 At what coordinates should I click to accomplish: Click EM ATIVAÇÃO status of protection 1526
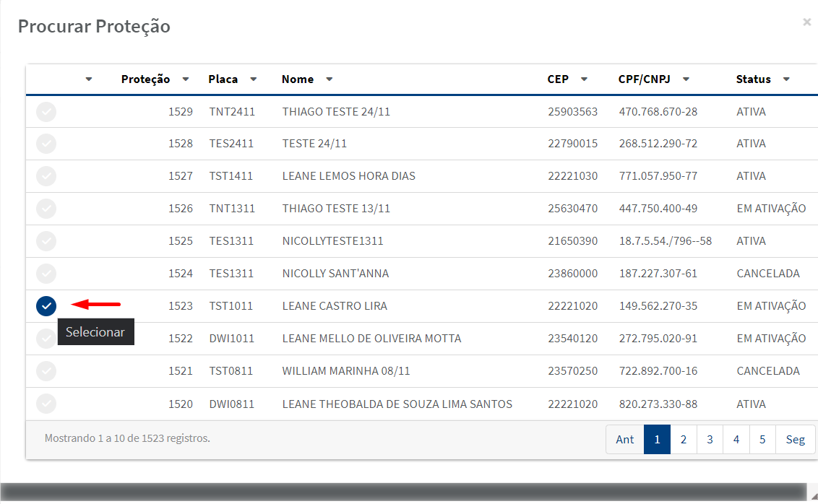tap(771, 209)
